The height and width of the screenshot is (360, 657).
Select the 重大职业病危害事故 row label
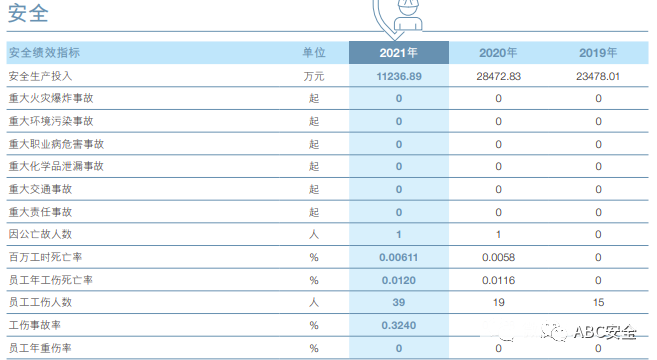(56, 145)
